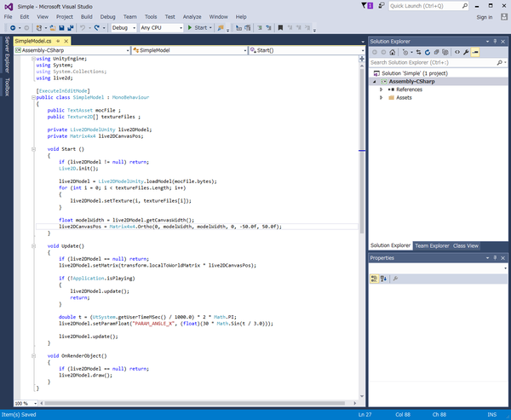Open the Server Explorer side tab
This screenshot has width=511, height=420.
click(x=7, y=55)
